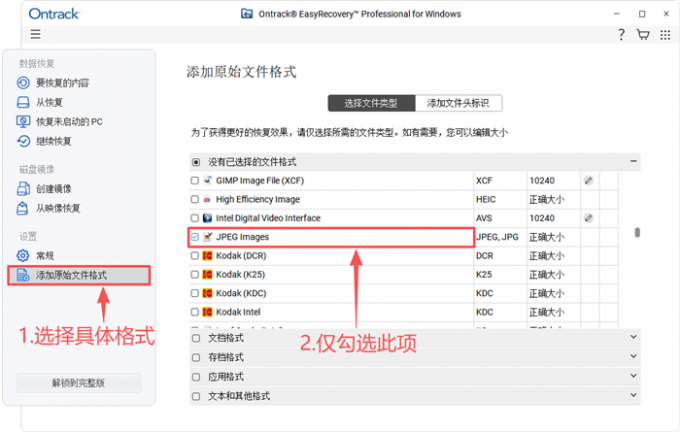Click the 恢复未启动的 PC icon
Image resolution: width=680 pixels, height=432 pixels.
[23, 121]
